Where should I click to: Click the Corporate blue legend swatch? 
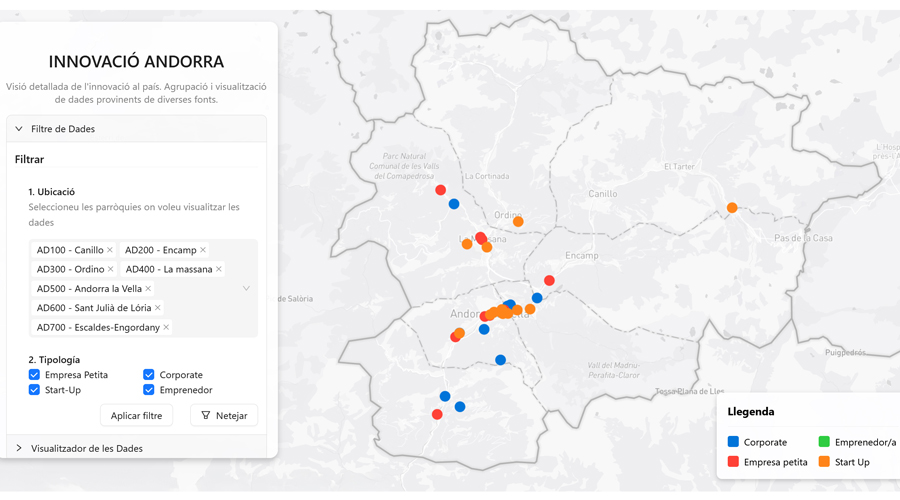pos(733,441)
